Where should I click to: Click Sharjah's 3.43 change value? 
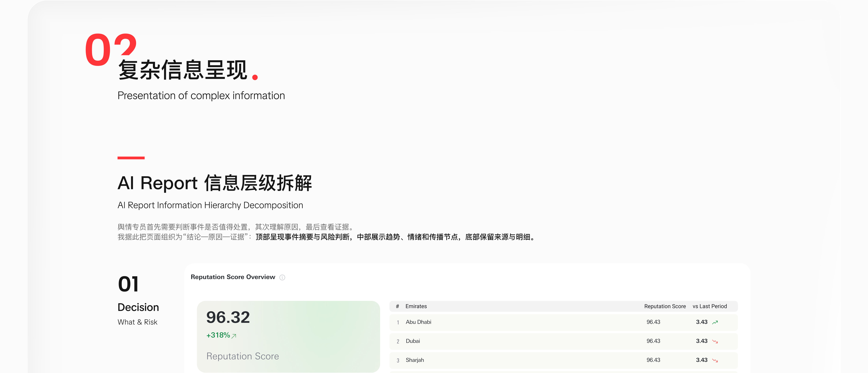[x=702, y=360]
